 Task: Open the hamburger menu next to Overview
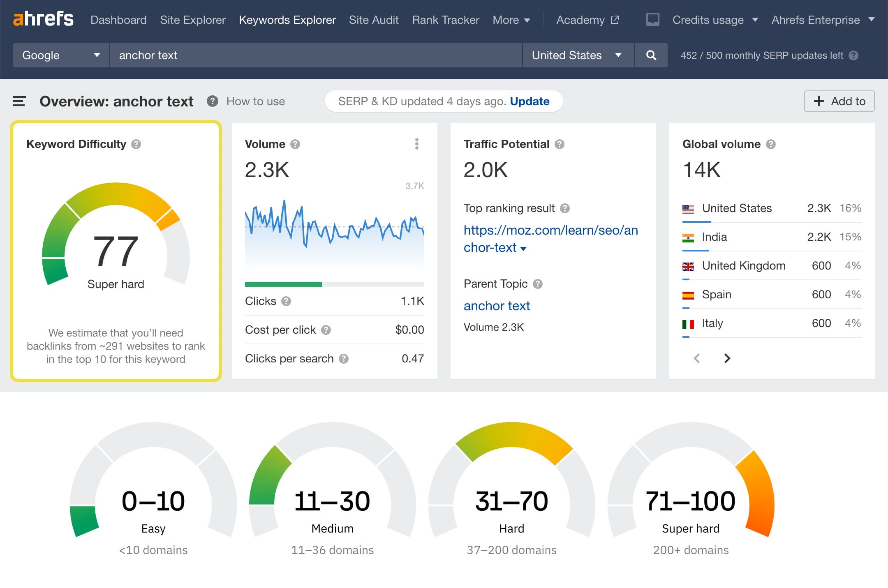[x=19, y=101]
